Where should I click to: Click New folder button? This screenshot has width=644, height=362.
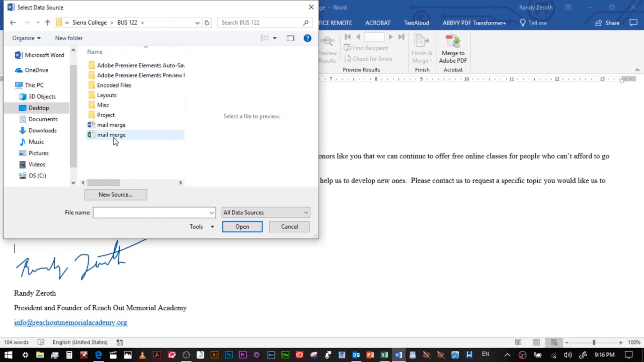coord(69,38)
